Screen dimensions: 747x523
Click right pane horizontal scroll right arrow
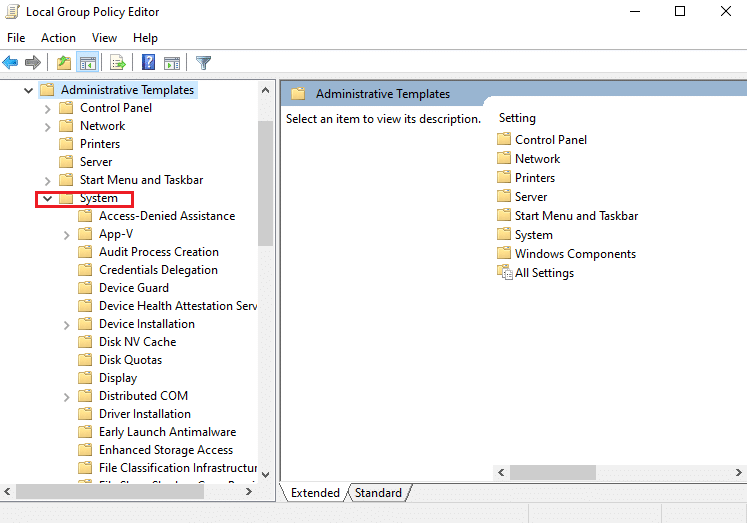(x=738, y=472)
